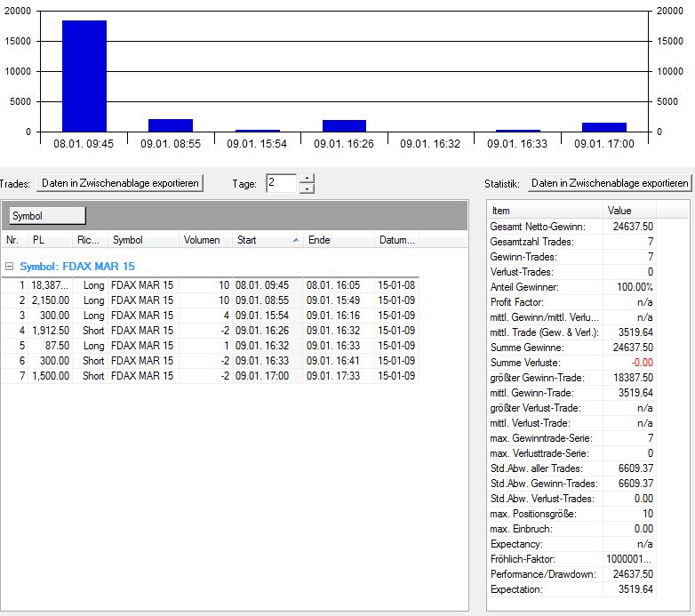The image size is (695, 616).
Task: Click the blue bar for 09.01. 16:26
Action: point(345,126)
